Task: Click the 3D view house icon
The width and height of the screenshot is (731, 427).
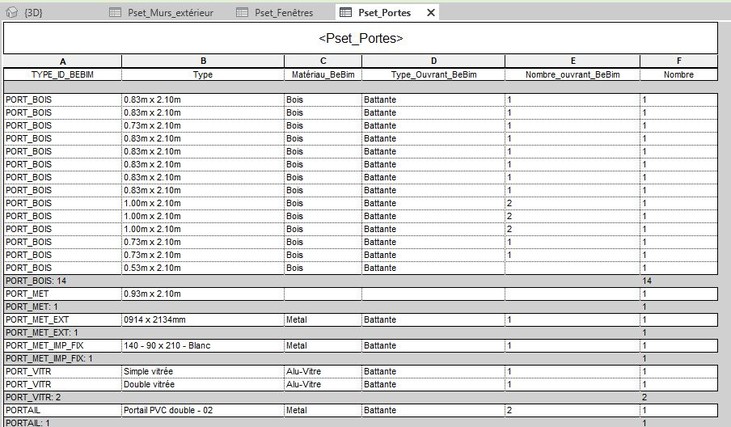Action: [x=14, y=13]
